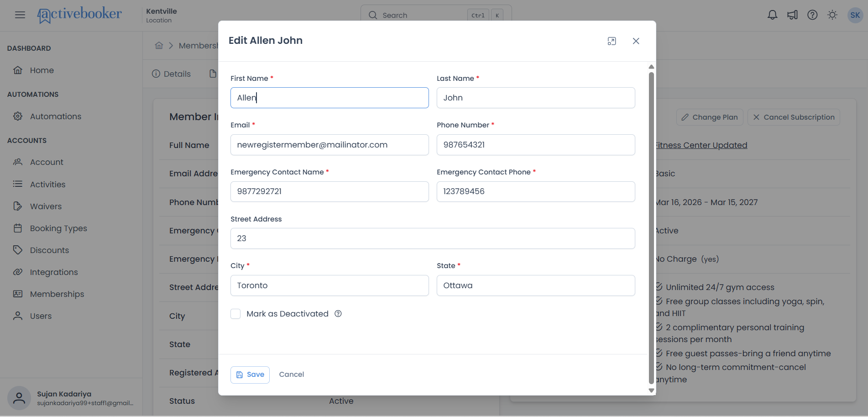Open the activebooker logo home link
This screenshot has width=868, height=417.
(79, 15)
